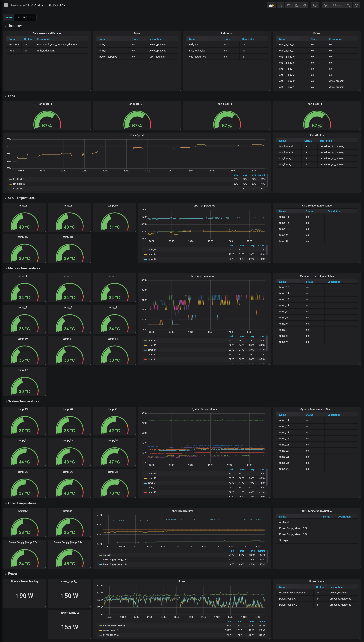Click color swatch for temp_17 in Memory legend

pyautogui.click(x=146, y=355)
